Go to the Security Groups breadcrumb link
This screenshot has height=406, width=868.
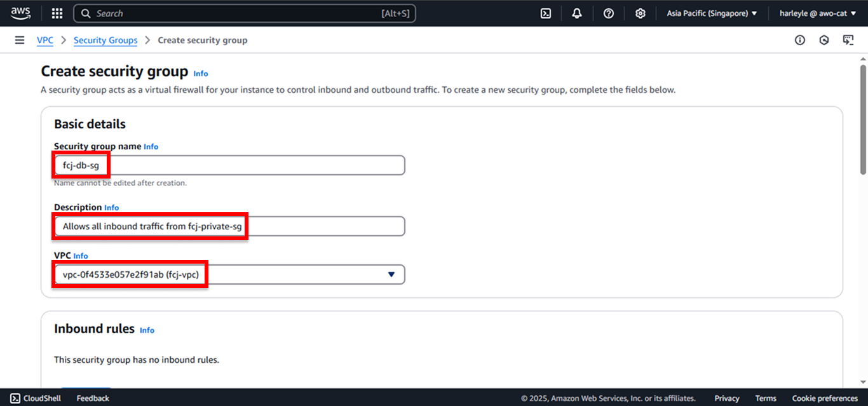coord(105,40)
